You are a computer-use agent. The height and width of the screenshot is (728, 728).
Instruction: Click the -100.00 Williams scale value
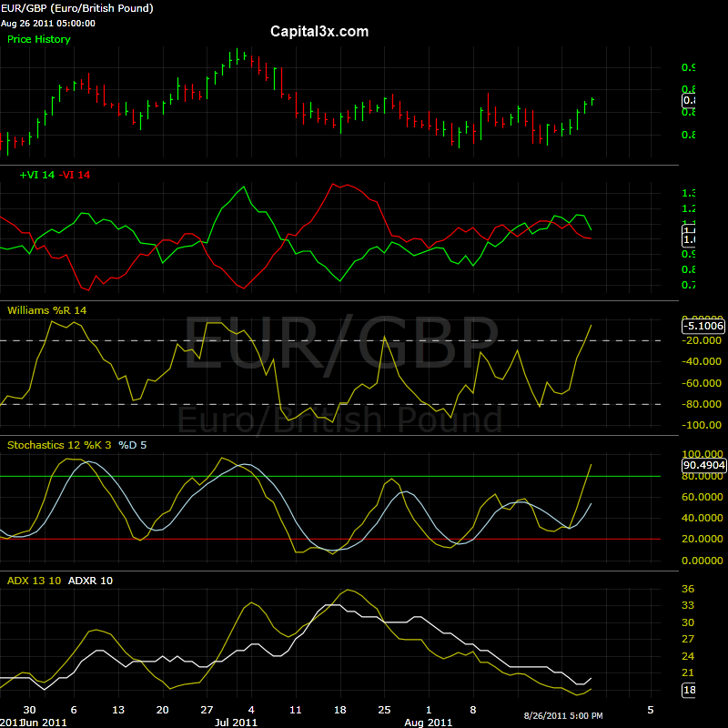702,425
